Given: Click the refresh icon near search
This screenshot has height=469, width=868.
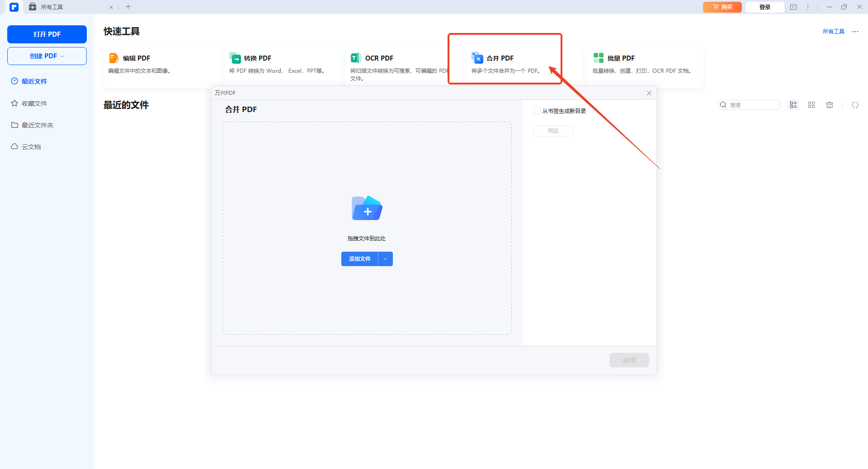Looking at the screenshot, I should point(854,105).
